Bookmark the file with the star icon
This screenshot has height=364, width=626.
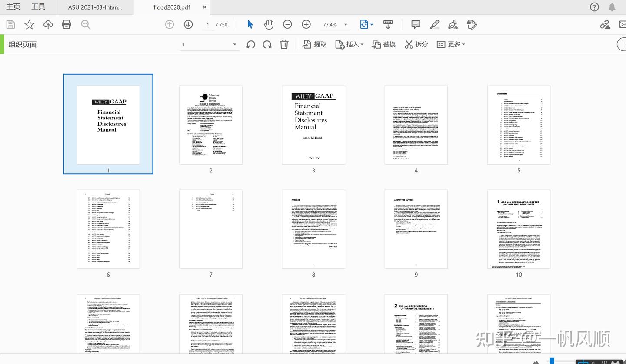(x=29, y=25)
